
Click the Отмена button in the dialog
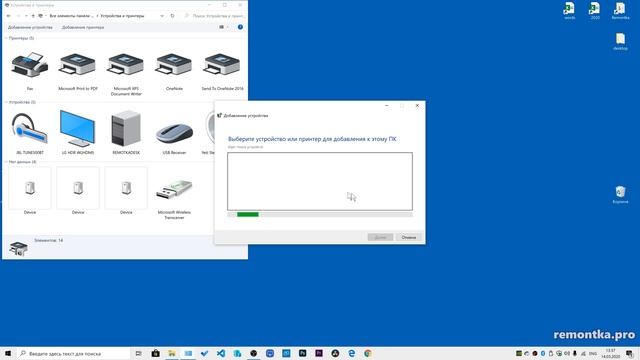409,237
